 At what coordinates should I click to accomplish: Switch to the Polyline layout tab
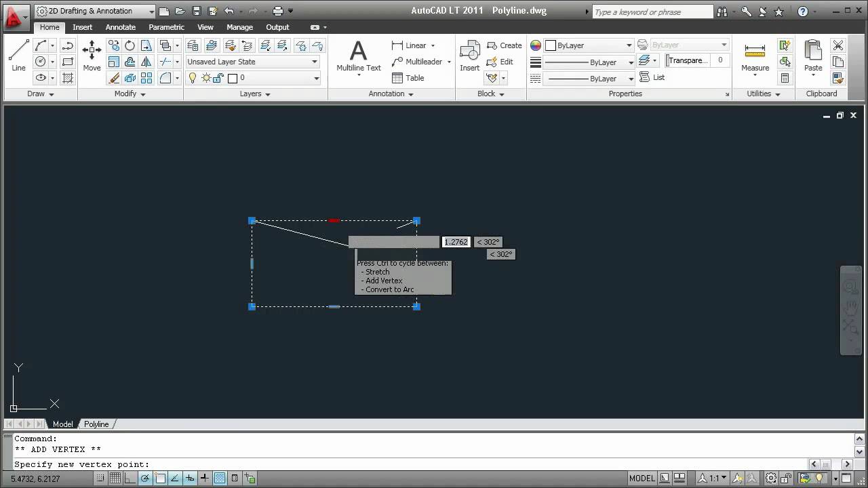(x=96, y=424)
